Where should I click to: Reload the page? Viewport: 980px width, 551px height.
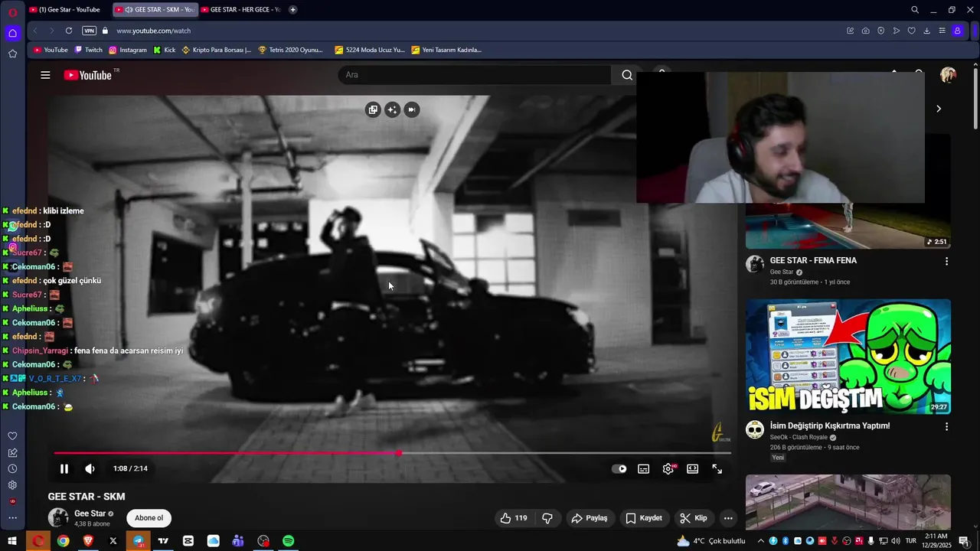point(69,31)
